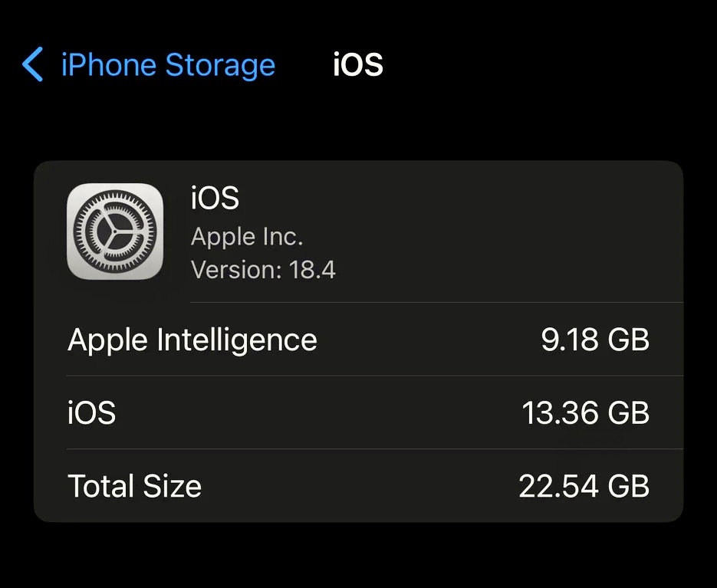Click the 13.36 GB size value
717x588 pixels.
(x=585, y=413)
